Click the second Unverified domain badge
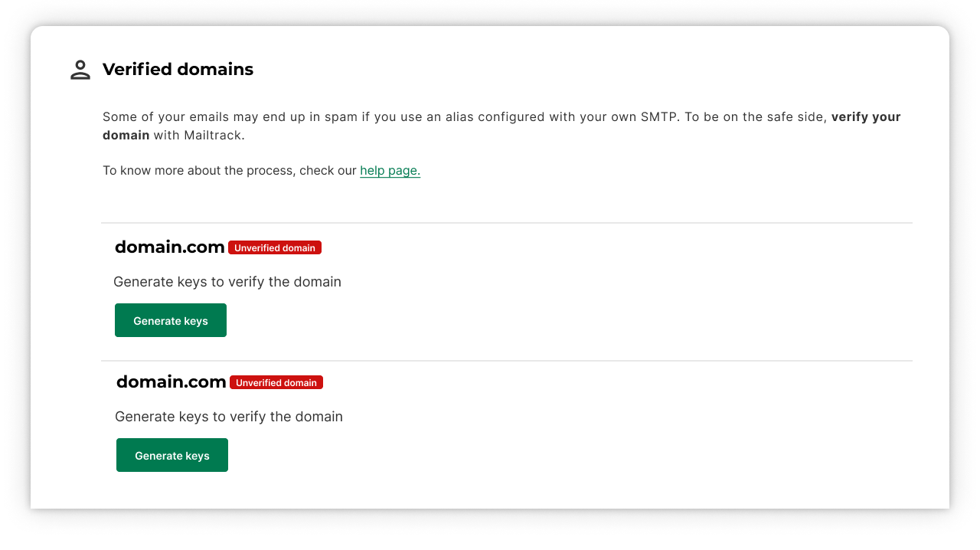980x550 pixels. coord(276,382)
